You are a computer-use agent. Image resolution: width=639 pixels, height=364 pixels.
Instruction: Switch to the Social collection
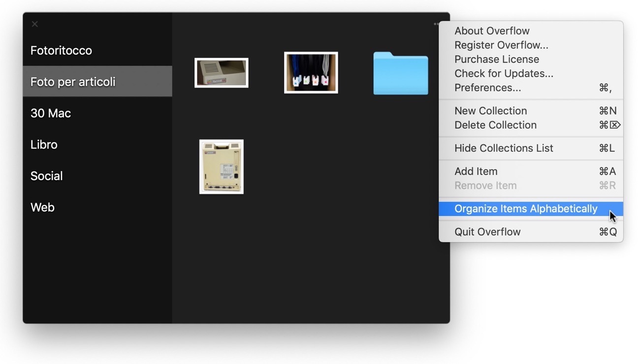click(x=46, y=176)
